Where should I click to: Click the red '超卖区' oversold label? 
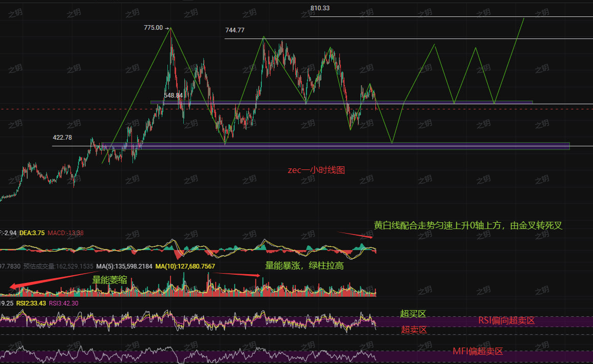(x=414, y=330)
